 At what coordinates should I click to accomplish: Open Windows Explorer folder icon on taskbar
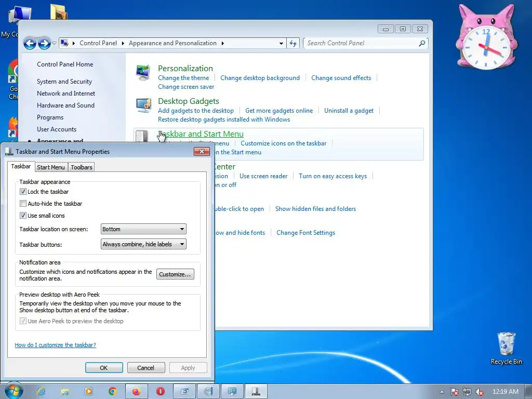point(64,392)
